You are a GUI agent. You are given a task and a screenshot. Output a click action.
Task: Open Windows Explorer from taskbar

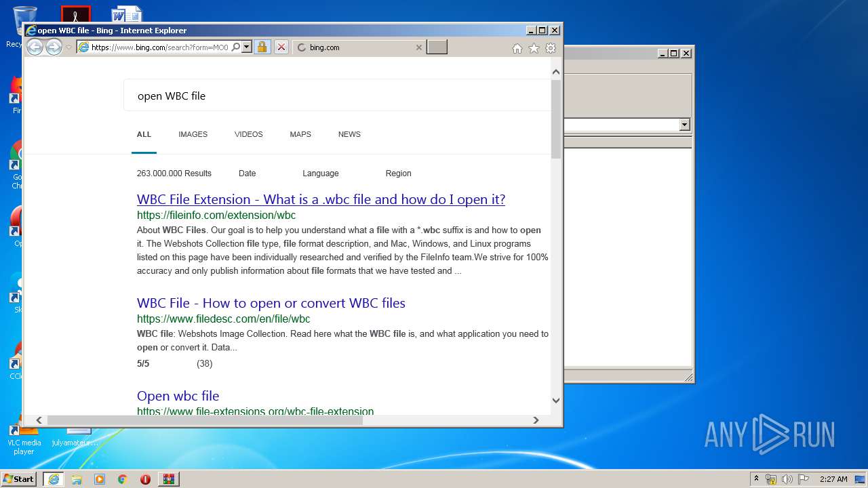click(x=77, y=479)
